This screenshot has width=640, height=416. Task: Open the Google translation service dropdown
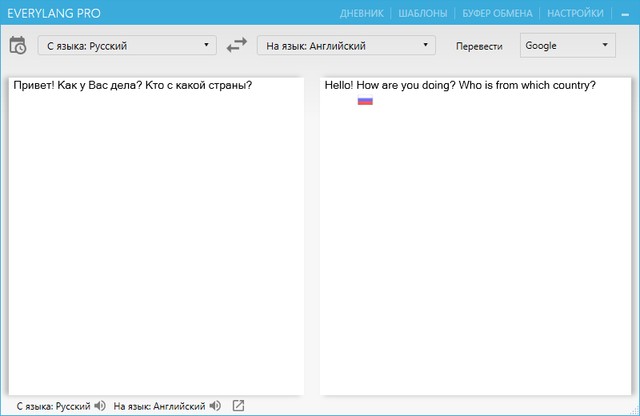(x=567, y=45)
